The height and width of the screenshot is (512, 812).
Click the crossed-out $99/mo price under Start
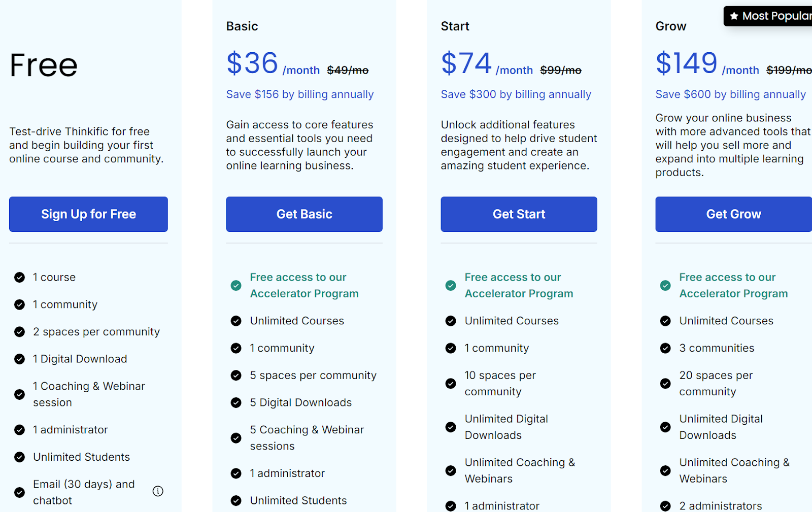[560, 70]
